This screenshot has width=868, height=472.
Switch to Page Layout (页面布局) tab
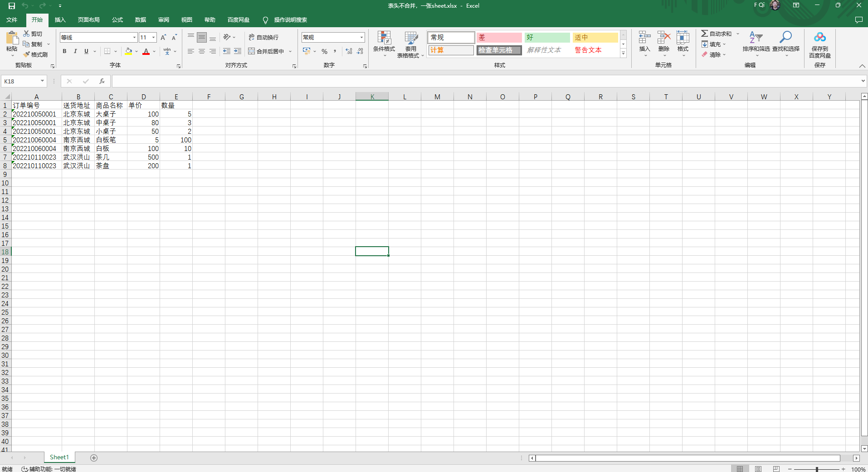click(x=88, y=20)
